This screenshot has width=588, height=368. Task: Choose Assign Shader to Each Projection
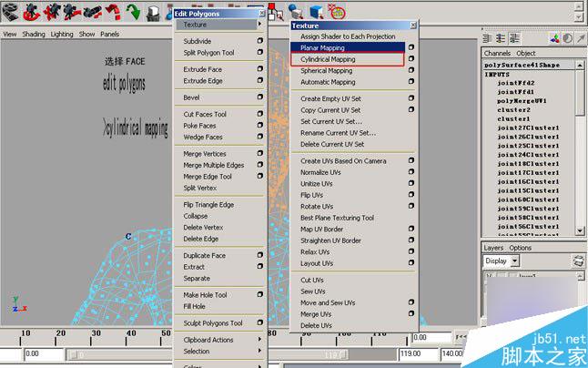tap(348, 36)
